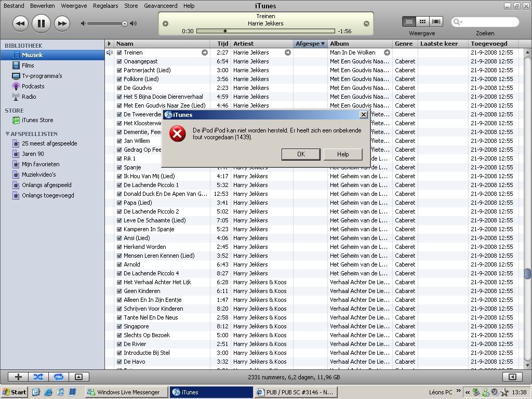Toggle checkbox for Singapore track
The height and width of the screenshot is (399, 532).
[119, 326]
